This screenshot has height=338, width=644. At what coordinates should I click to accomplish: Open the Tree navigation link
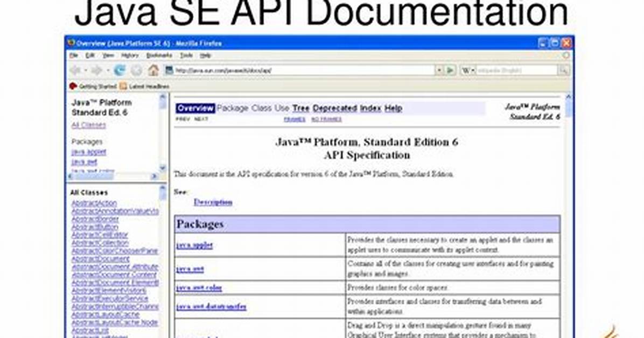300,108
